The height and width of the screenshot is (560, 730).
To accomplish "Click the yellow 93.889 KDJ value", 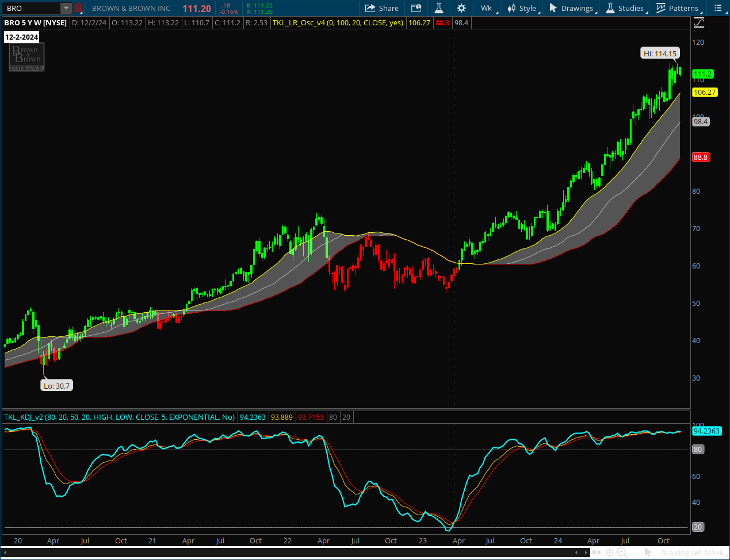I will [282, 417].
